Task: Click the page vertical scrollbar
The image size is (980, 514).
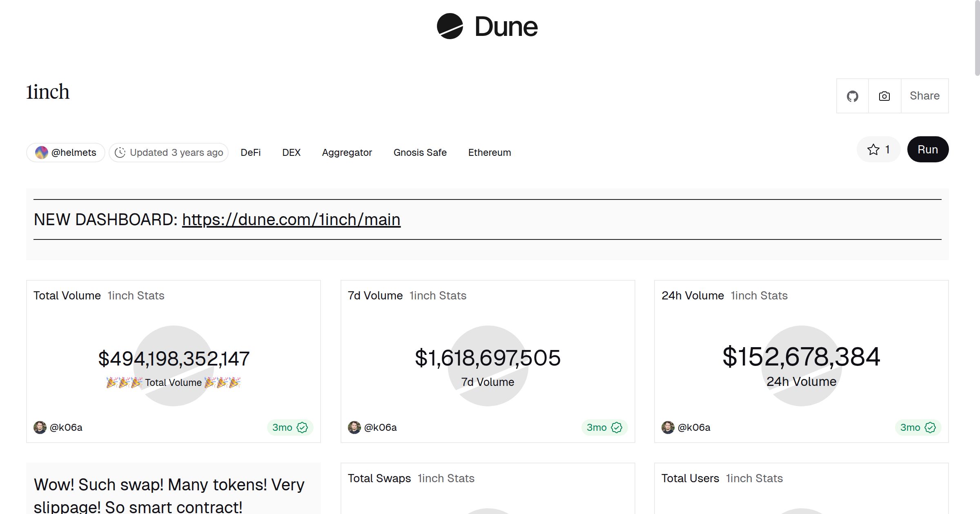Action: (x=977, y=37)
